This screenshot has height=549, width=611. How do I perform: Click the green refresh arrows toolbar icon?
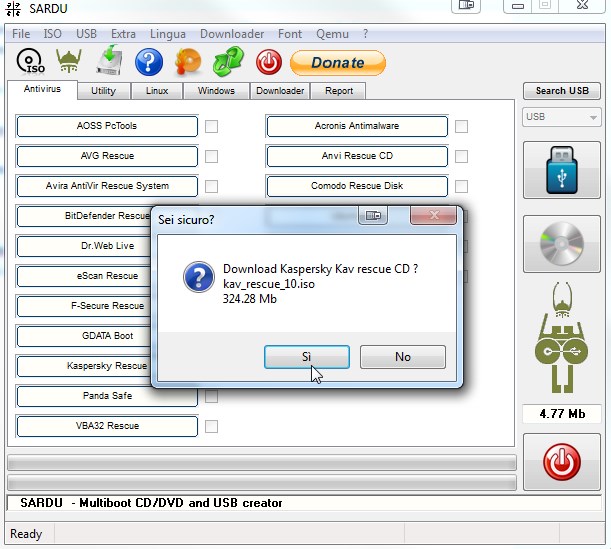(228, 61)
